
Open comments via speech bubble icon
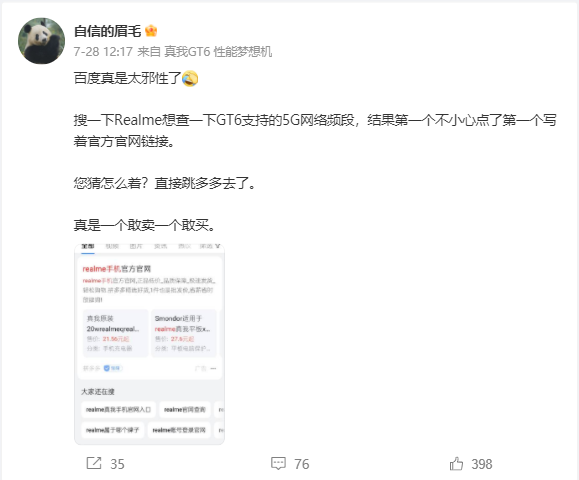click(278, 463)
